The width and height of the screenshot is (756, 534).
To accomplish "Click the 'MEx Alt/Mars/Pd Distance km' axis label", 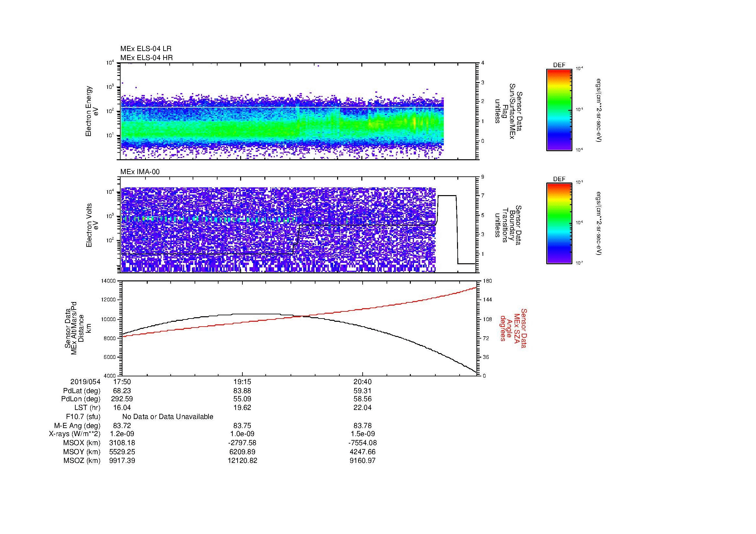I will pyautogui.click(x=78, y=328).
